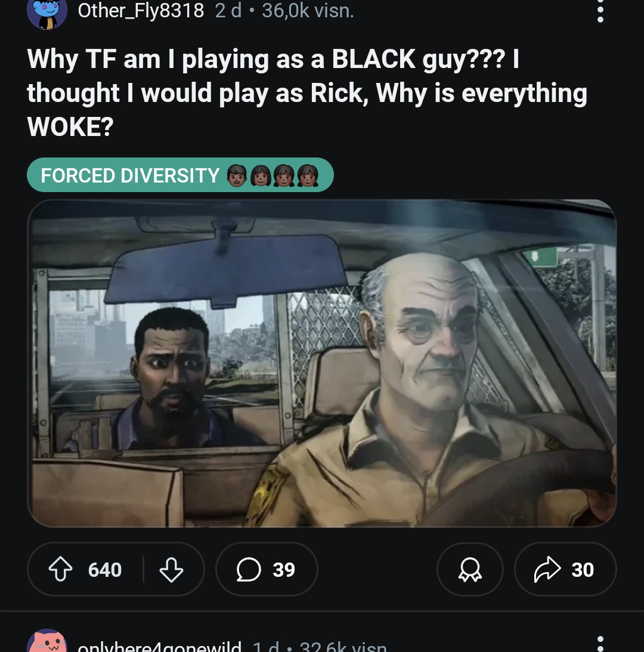Image resolution: width=644 pixels, height=652 pixels.
Task: Click the 36,0k views label
Action: [x=308, y=10]
